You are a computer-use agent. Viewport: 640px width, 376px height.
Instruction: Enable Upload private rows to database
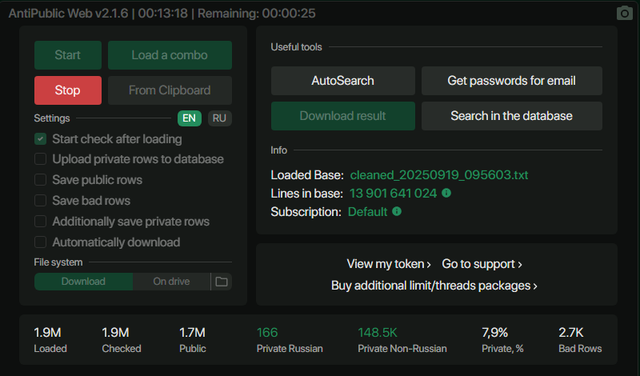pyautogui.click(x=40, y=159)
